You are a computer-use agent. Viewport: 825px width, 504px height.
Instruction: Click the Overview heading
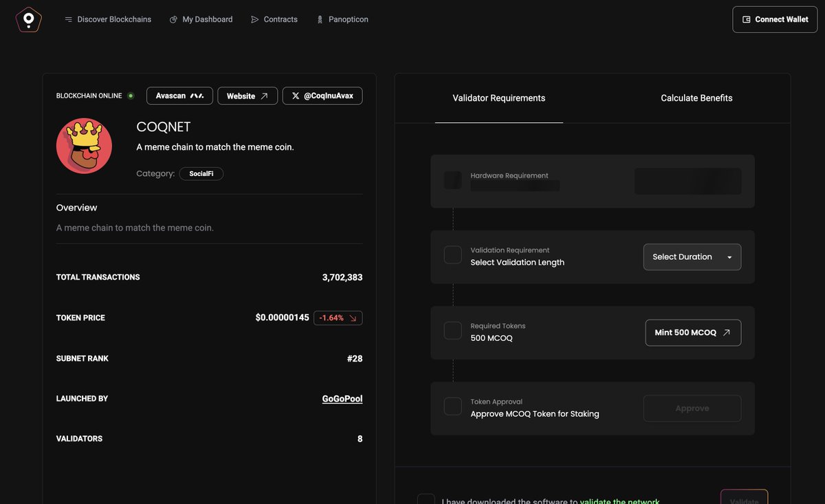[x=77, y=208]
